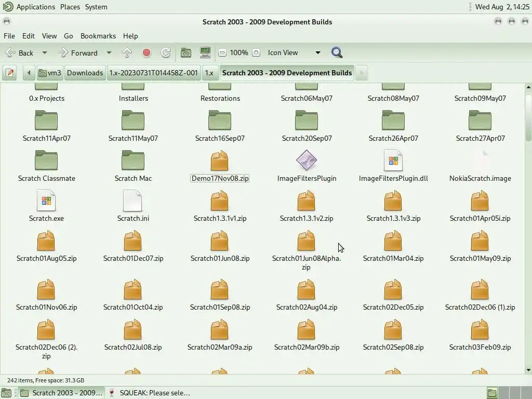Open the Home folder toolbar icon

tap(186, 52)
